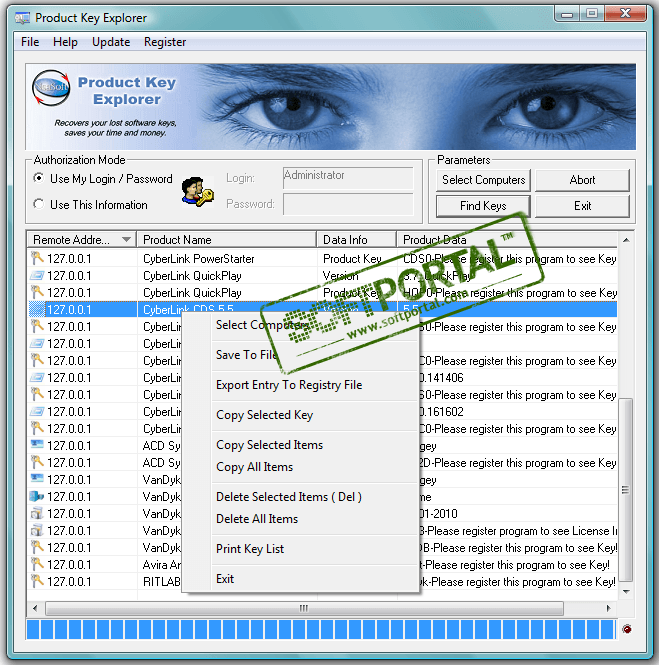Choose Copy All Items from context menu
Screen dimensions: 659x665
pyautogui.click(x=300, y=467)
